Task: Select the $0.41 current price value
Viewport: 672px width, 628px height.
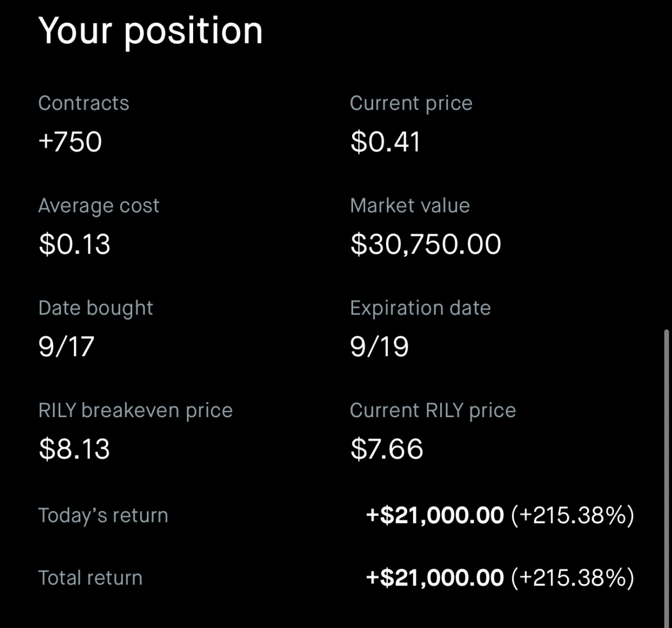Action: (386, 142)
